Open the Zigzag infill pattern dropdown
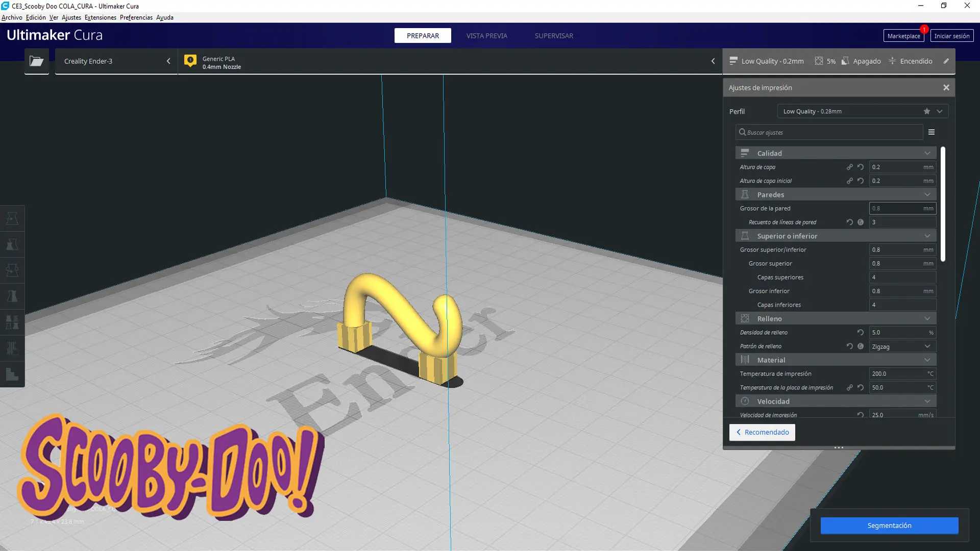Image resolution: width=980 pixels, height=551 pixels. 902,346
